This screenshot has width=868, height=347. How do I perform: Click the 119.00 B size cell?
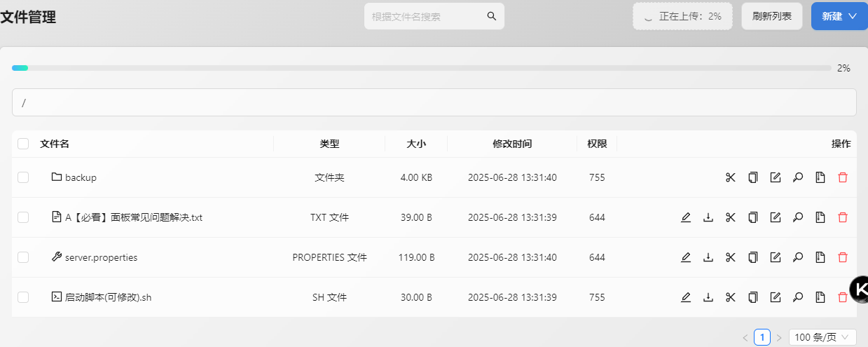pyautogui.click(x=416, y=257)
